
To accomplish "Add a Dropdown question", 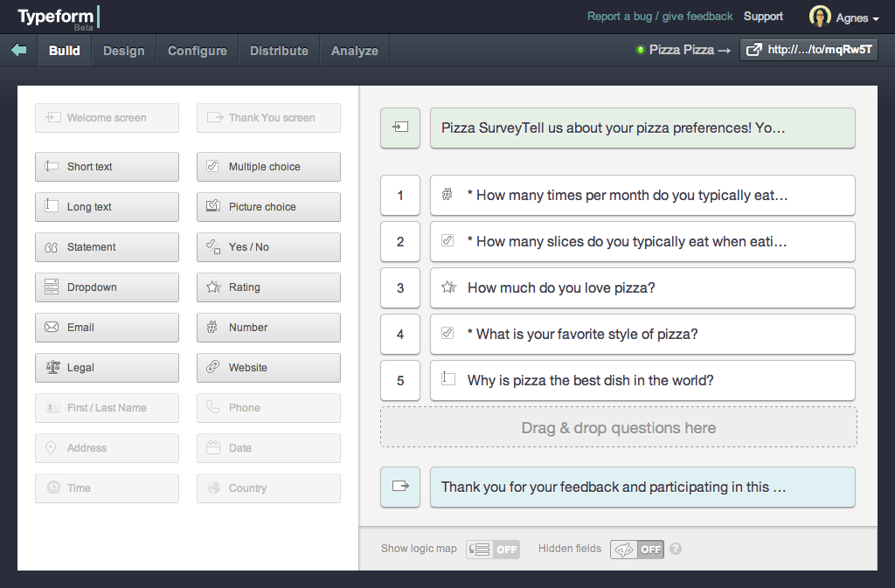I will [107, 287].
